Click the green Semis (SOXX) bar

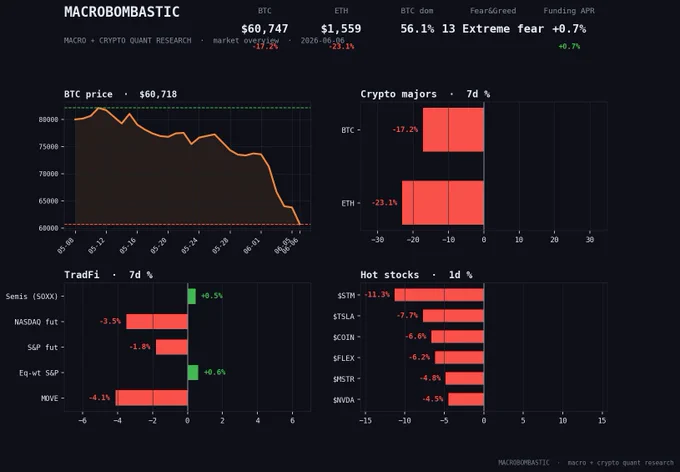(x=192, y=296)
